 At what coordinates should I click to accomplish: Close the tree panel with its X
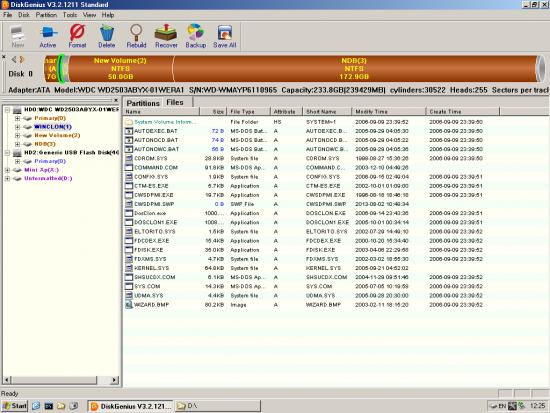(x=116, y=100)
